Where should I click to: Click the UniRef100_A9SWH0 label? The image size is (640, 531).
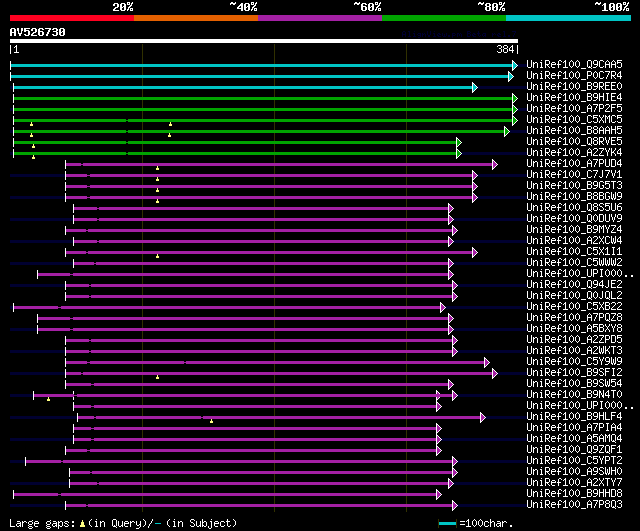574,472
